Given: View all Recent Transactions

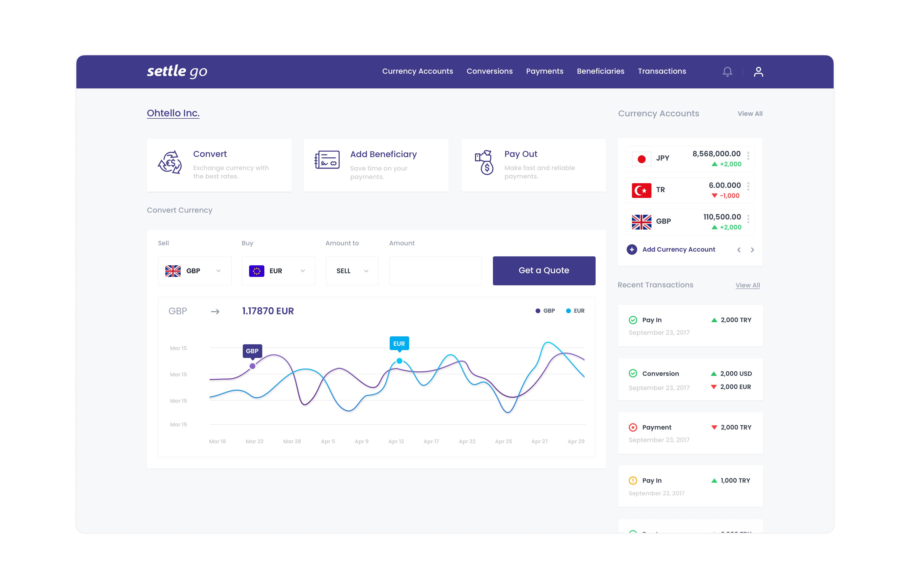Looking at the screenshot, I should [747, 285].
